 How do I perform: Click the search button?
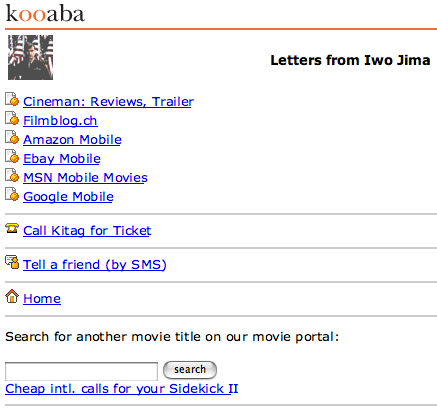pos(190,370)
